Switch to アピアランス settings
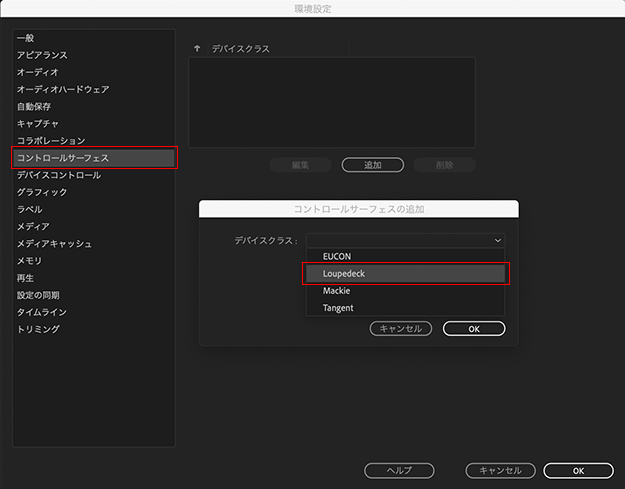 point(43,55)
